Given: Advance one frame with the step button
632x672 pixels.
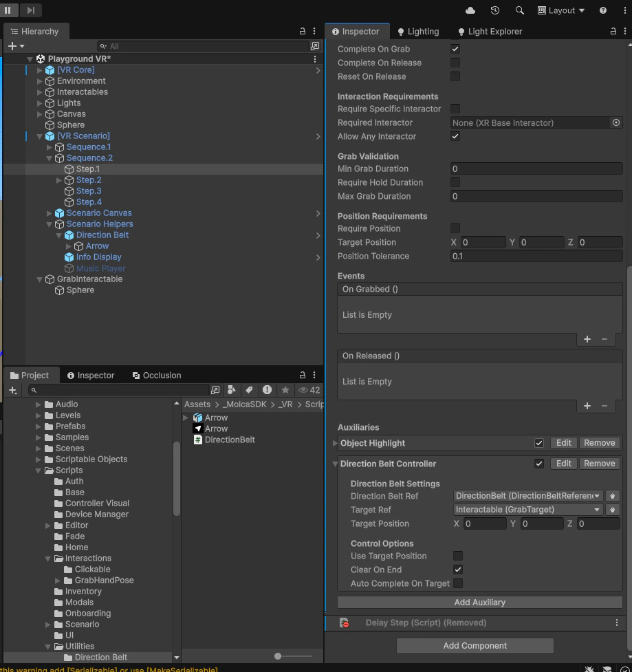Looking at the screenshot, I should click(30, 10).
